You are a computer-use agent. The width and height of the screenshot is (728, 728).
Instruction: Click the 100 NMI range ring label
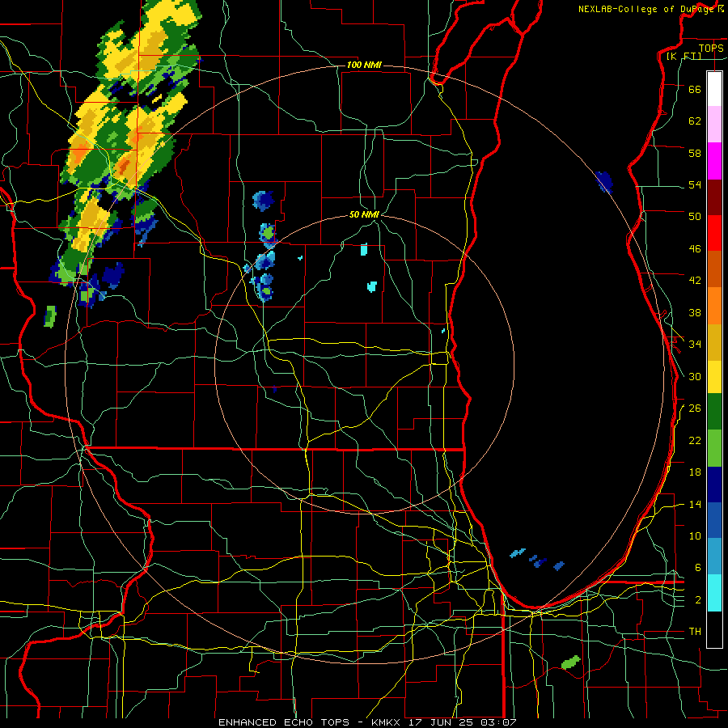coord(364,65)
